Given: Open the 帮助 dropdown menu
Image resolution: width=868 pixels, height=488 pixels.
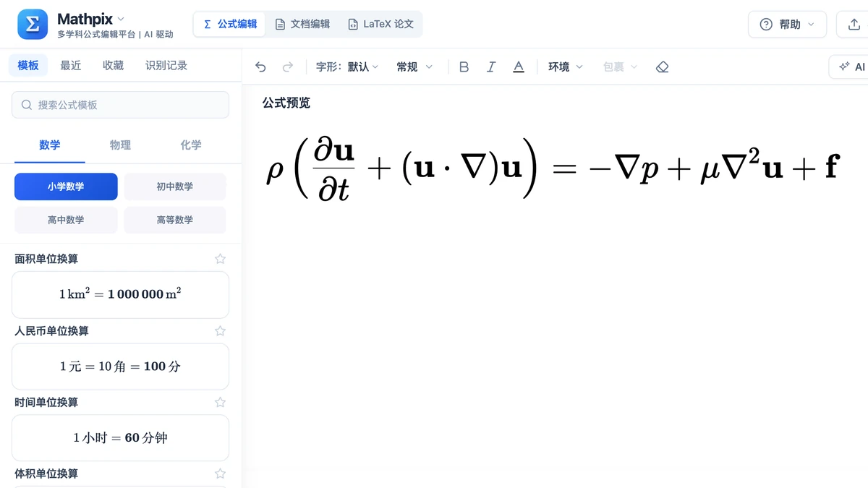Looking at the screenshot, I should coord(787,25).
